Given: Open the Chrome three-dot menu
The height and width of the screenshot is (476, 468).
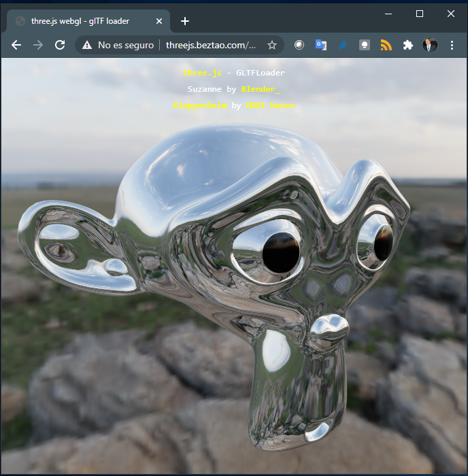Looking at the screenshot, I should pyautogui.click(x=452, y=45).
